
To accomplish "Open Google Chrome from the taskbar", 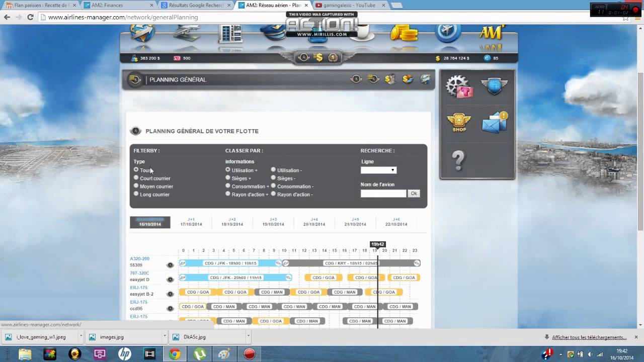I will [175, 354].
